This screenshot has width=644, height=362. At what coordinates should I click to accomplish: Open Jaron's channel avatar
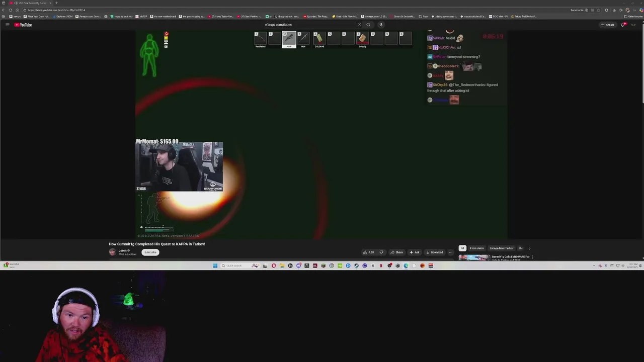(x=112, y=252)
